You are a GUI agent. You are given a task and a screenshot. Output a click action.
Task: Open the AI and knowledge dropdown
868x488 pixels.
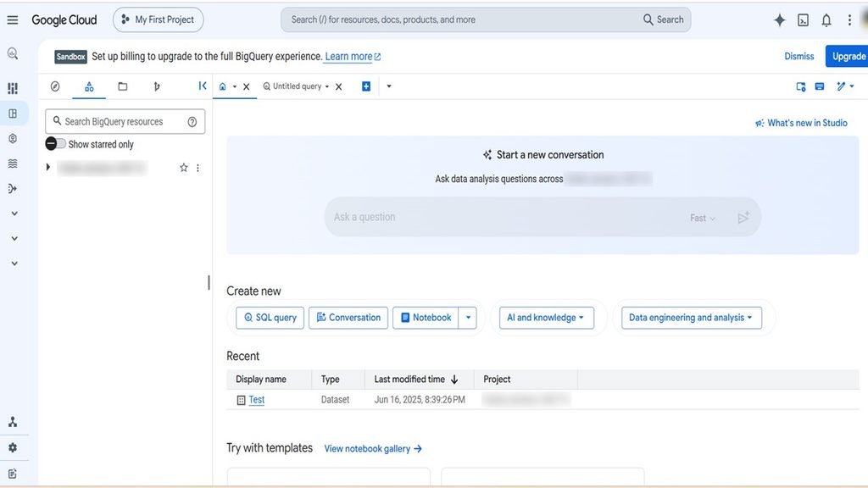pyautogui.click(x=547, y=318)
